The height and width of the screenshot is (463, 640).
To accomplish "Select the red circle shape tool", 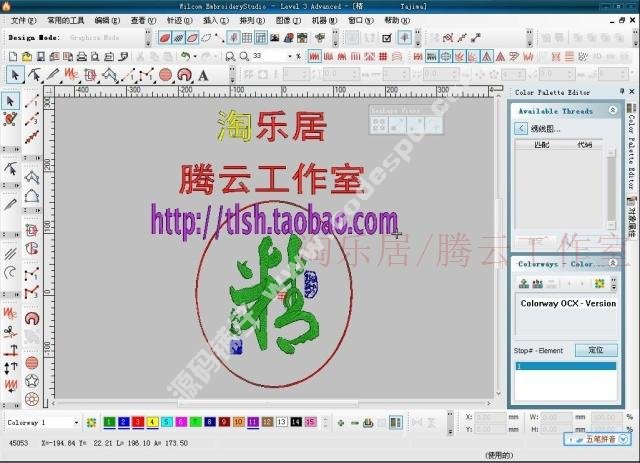I will [165, 75].
